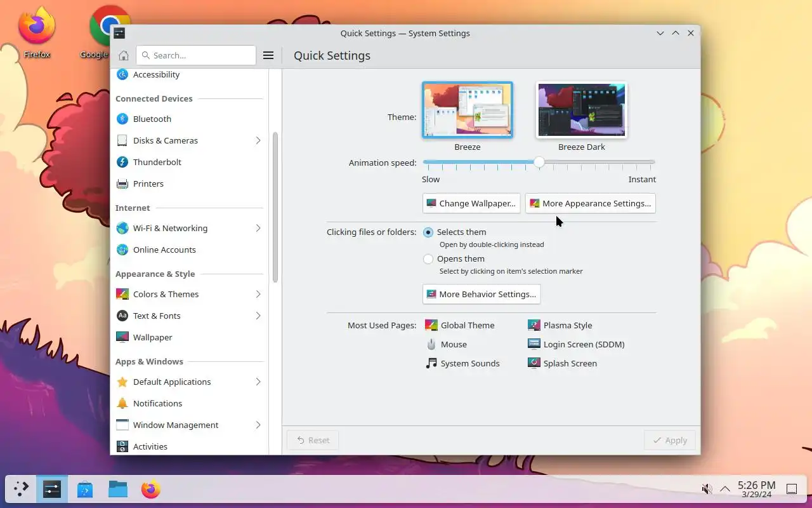
Task: Click the Disks & Cameras icon
Action: 122,140
